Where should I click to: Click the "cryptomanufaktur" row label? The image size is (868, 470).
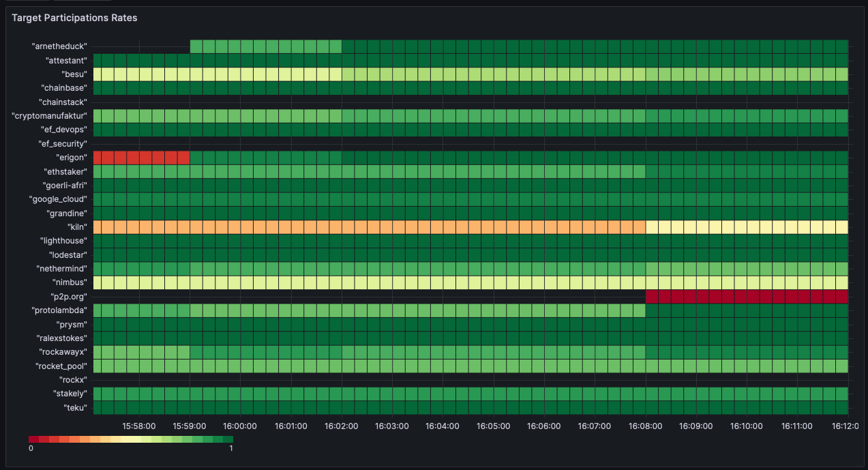click(49, 116)
